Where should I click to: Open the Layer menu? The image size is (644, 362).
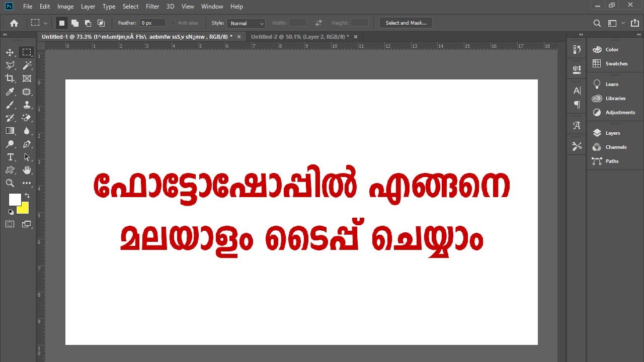88,7
